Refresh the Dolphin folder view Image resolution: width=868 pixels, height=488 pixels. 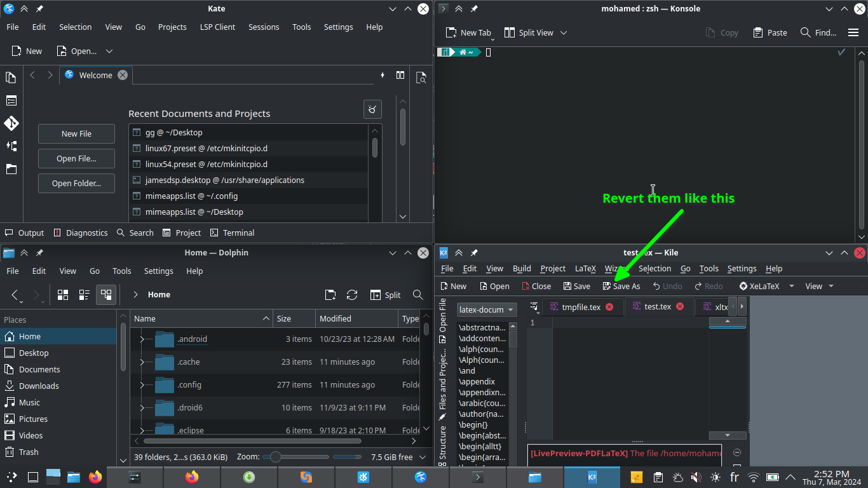[352, 295]
